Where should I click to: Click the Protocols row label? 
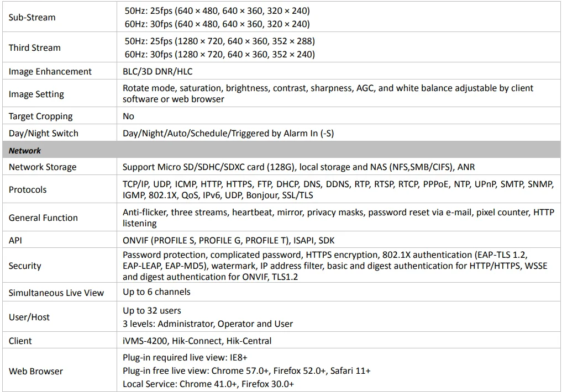coord(28,189)
